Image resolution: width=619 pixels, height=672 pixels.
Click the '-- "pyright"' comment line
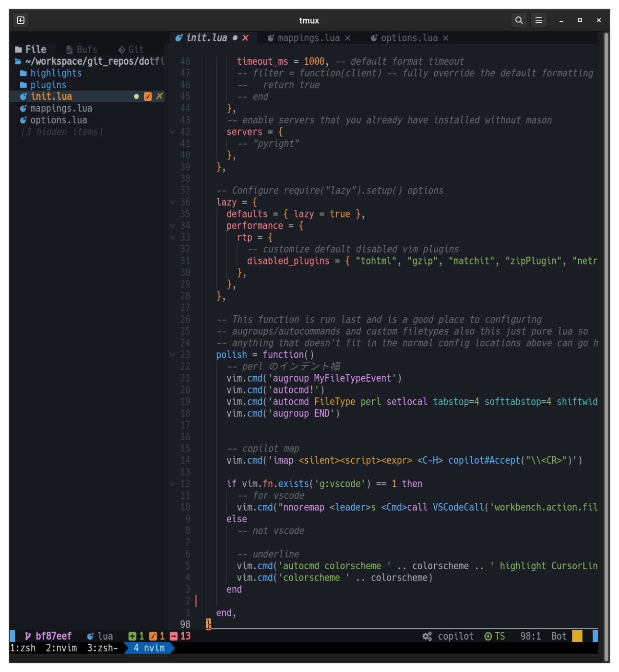tap(268, 144)
